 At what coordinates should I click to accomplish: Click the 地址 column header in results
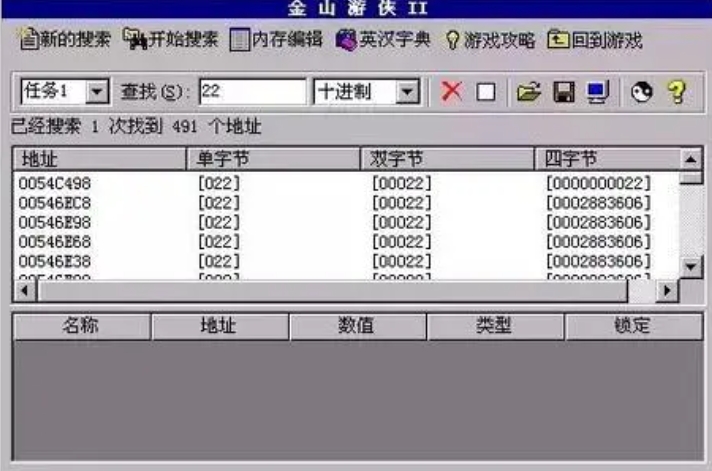[x=99, y=159]
